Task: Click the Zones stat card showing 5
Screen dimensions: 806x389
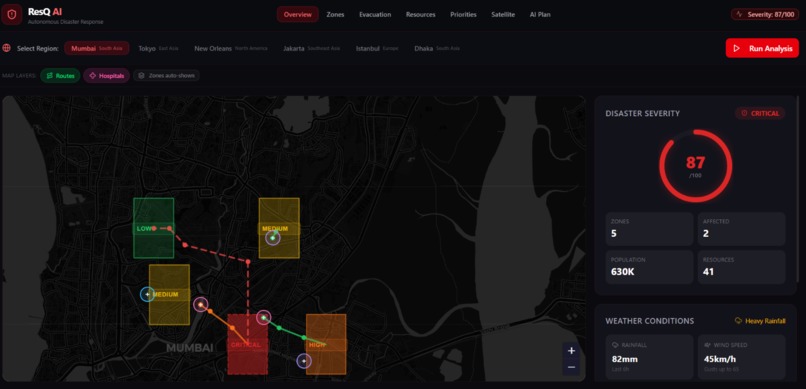Action: click(649, 229)
